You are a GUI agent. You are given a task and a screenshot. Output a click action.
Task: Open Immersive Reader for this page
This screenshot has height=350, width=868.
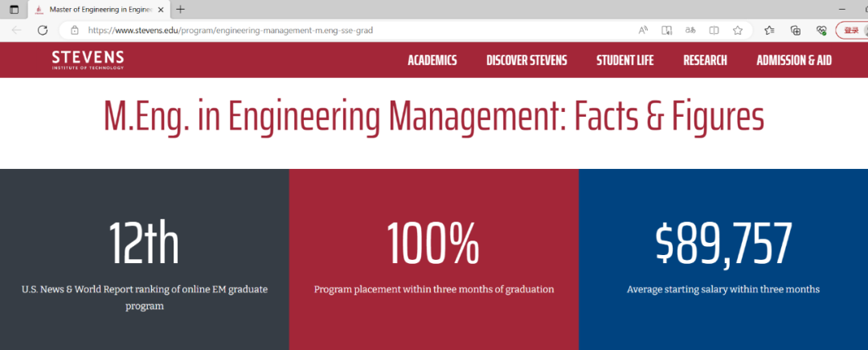[667, 31]
